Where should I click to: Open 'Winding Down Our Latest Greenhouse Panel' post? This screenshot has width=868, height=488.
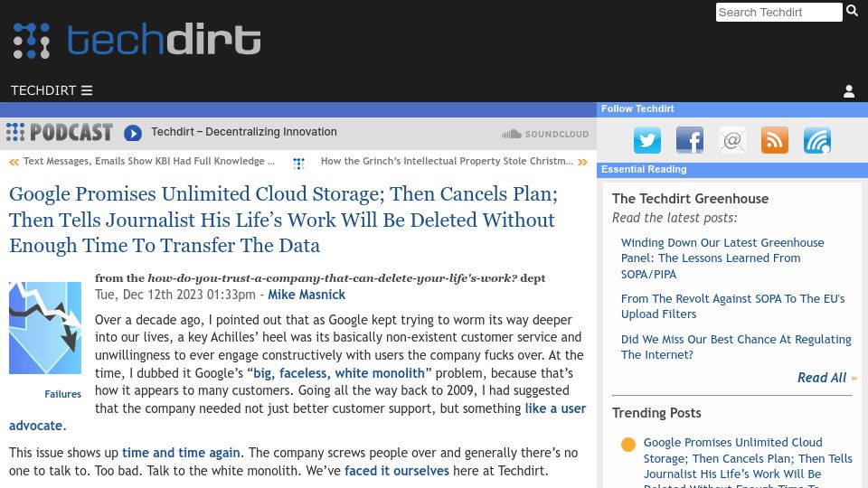pos(722,258)
